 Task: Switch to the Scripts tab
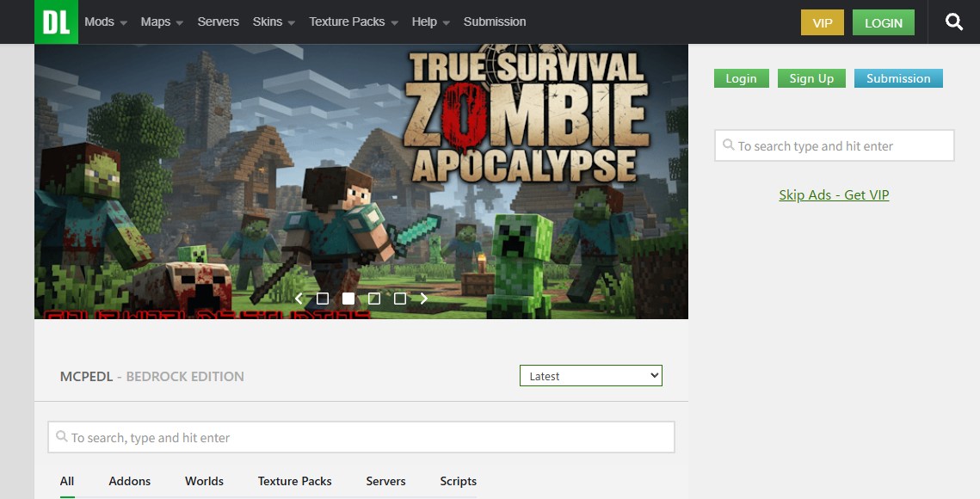pyautogui.click(x=458, y=481)
